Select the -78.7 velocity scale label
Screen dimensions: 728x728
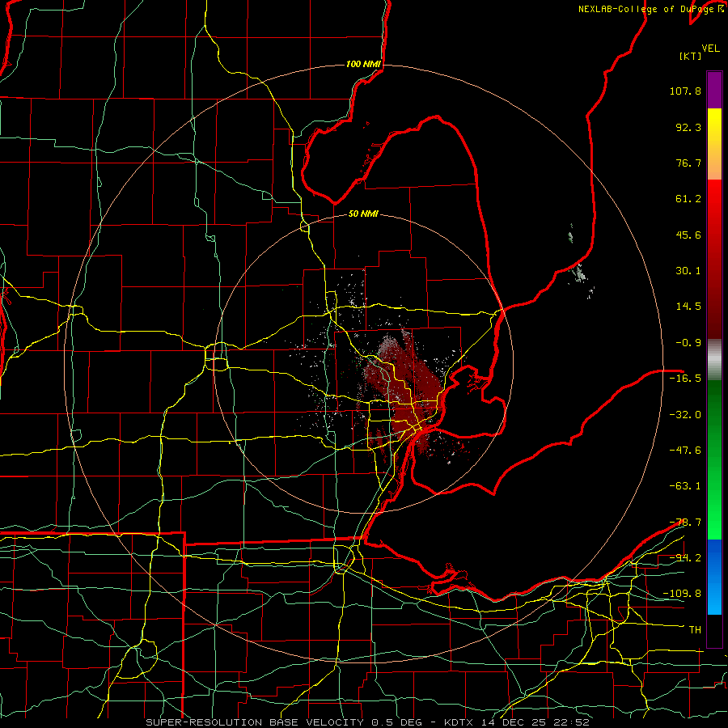point(685,523)
